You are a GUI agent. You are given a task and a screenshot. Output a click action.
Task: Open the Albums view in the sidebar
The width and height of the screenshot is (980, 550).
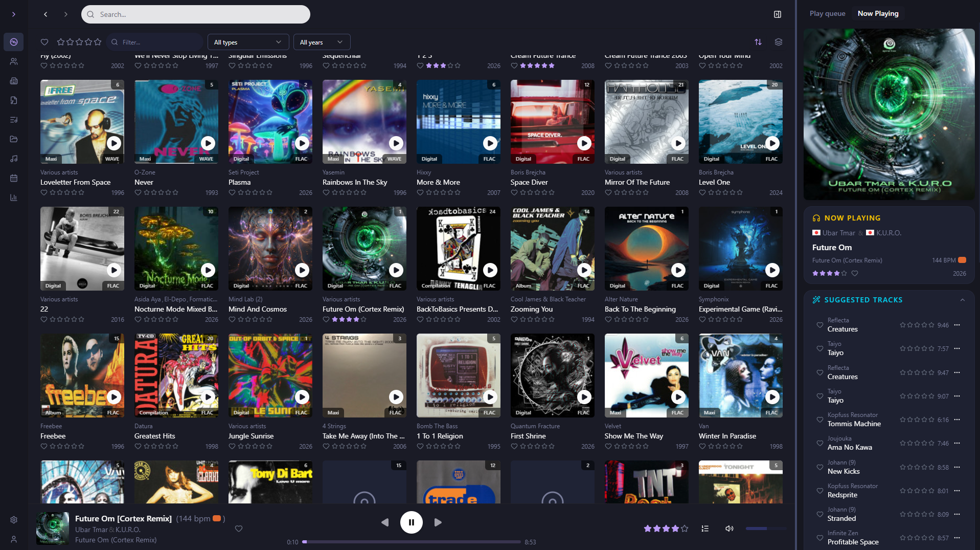[x=14, y=42]
